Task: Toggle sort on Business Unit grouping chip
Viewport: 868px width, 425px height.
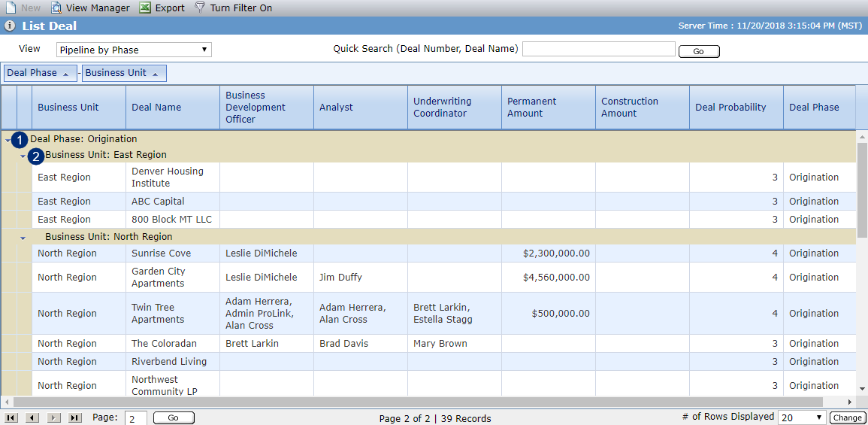Action: coord(124,73)
